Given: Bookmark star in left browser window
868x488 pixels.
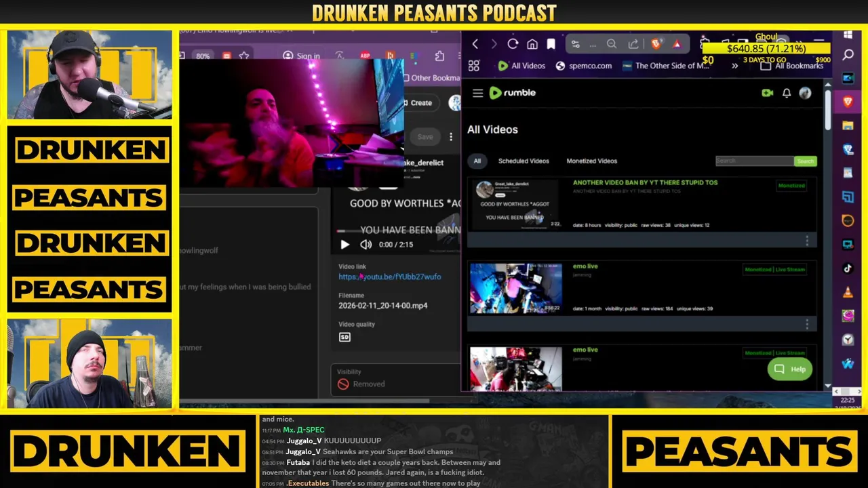Looking at the screenshot, I should coord(244,56).
